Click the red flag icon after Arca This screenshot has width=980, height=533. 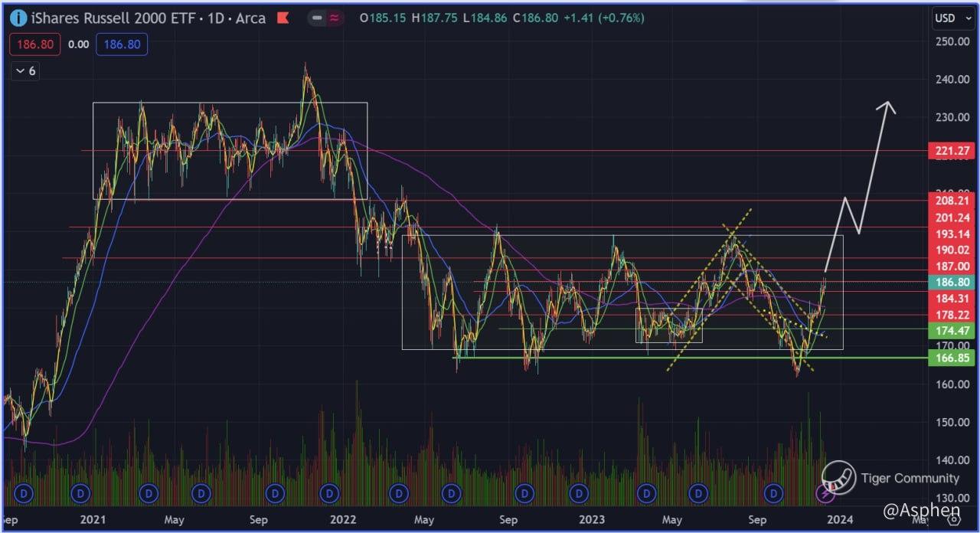[282, 18]
